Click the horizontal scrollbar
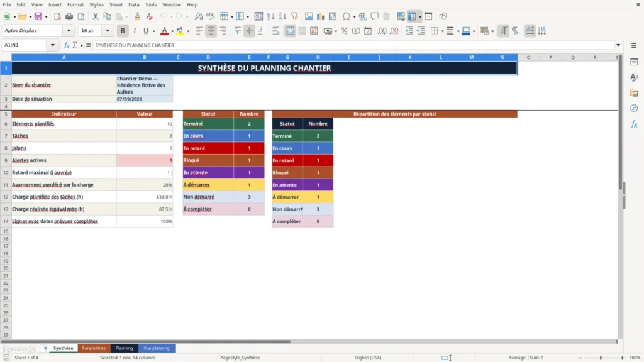 [146, 341]
